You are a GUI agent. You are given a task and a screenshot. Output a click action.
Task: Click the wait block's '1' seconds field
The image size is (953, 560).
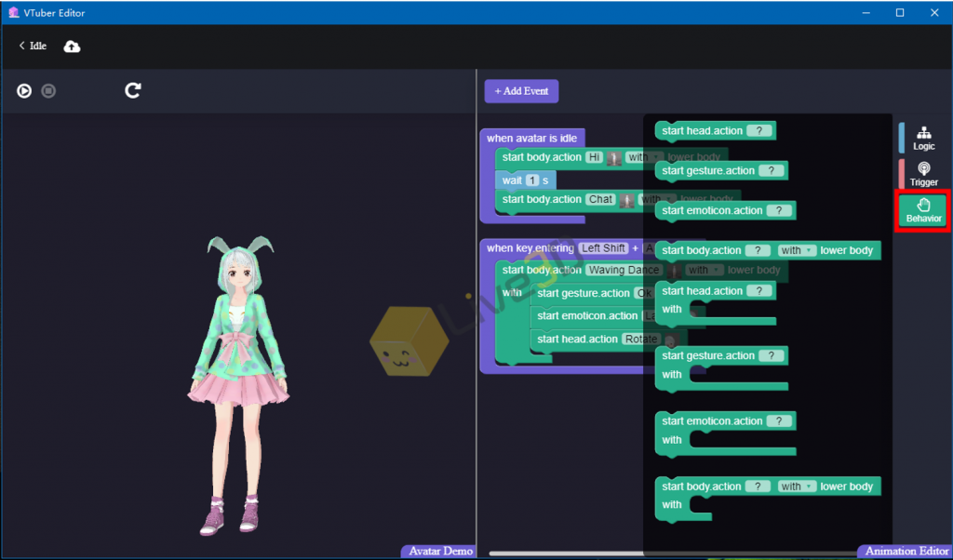[x=532, y=180]
